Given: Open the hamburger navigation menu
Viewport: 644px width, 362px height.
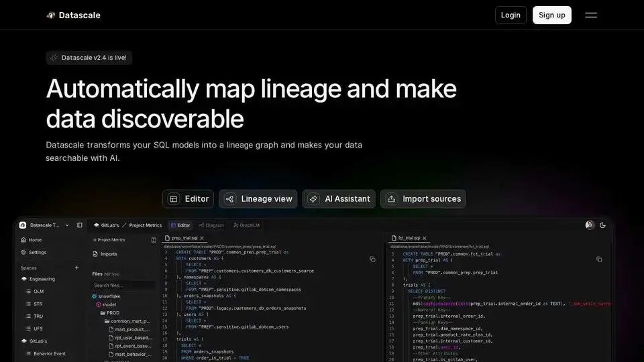Looking at the screenshot, I should [590, 15].
